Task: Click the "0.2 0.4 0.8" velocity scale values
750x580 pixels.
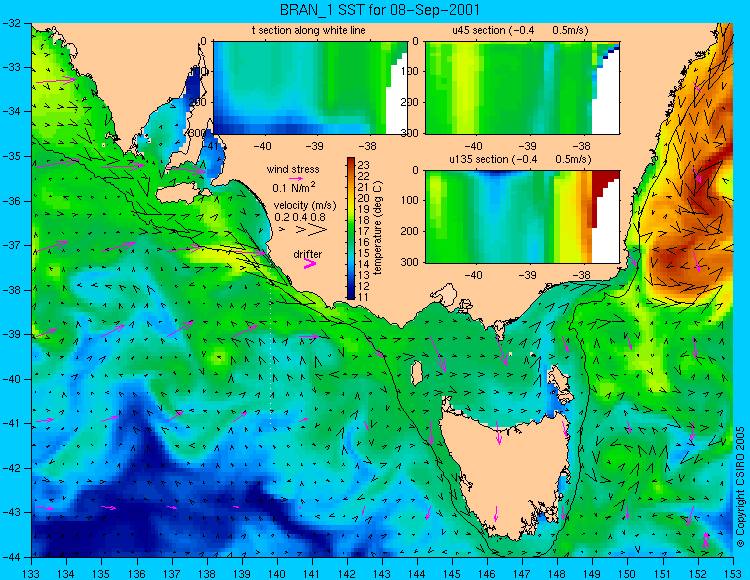Action: click(x=300, y=218)
